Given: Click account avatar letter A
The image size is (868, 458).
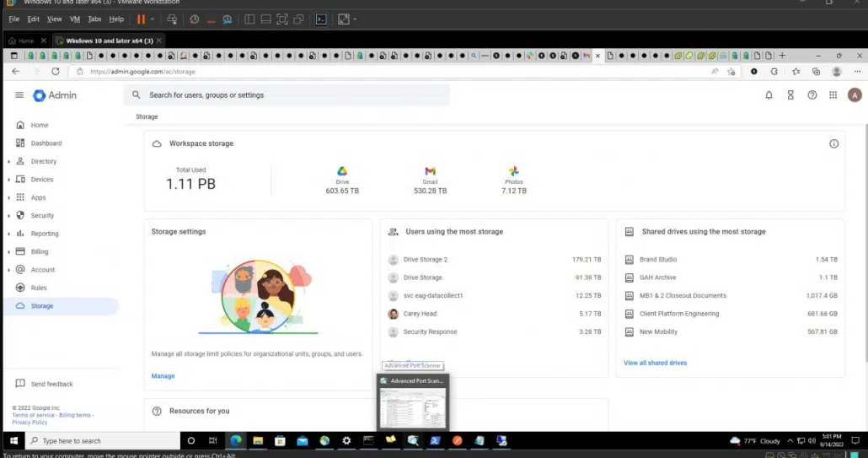Looking at the screenshot, I should [x=855, y=95].
